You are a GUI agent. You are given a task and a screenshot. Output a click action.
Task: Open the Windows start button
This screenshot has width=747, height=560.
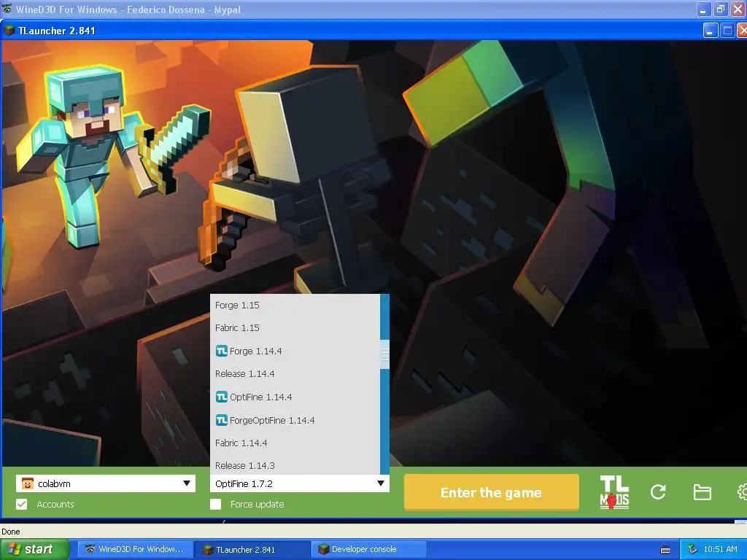click(x=34, y=549)
